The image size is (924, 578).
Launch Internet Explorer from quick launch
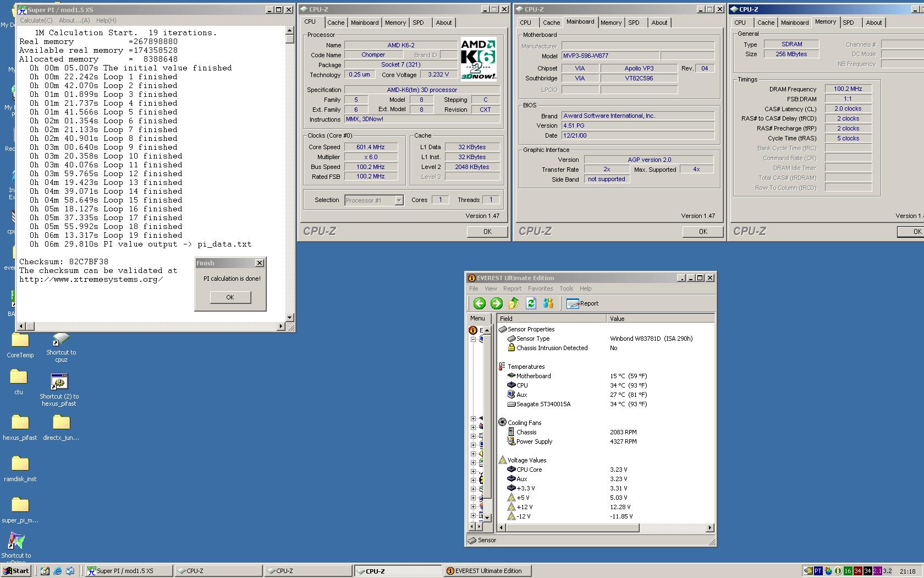click(57, 571)
